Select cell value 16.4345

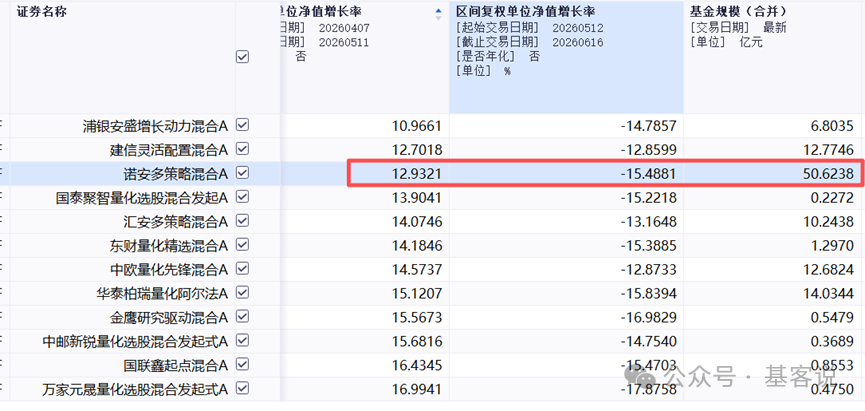[x=417, y=366]
